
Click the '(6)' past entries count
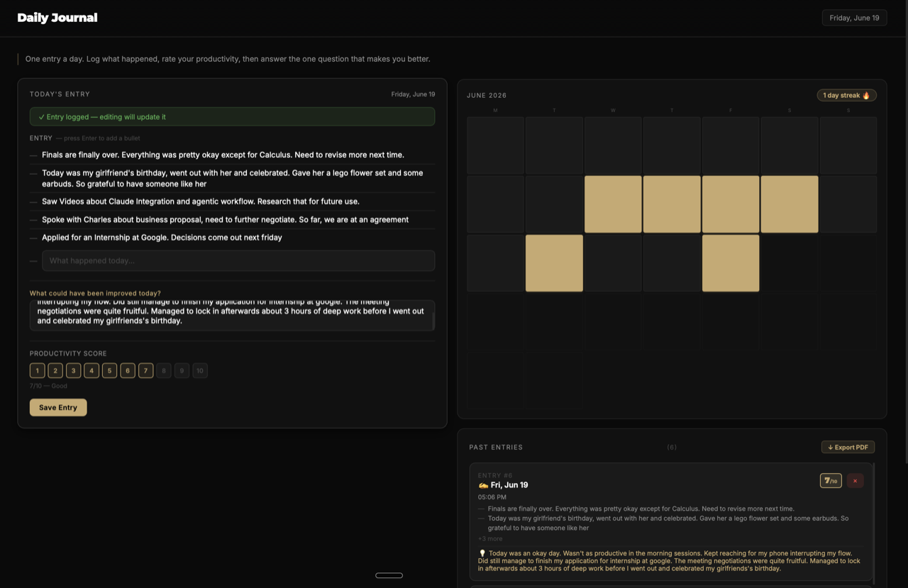672,447
